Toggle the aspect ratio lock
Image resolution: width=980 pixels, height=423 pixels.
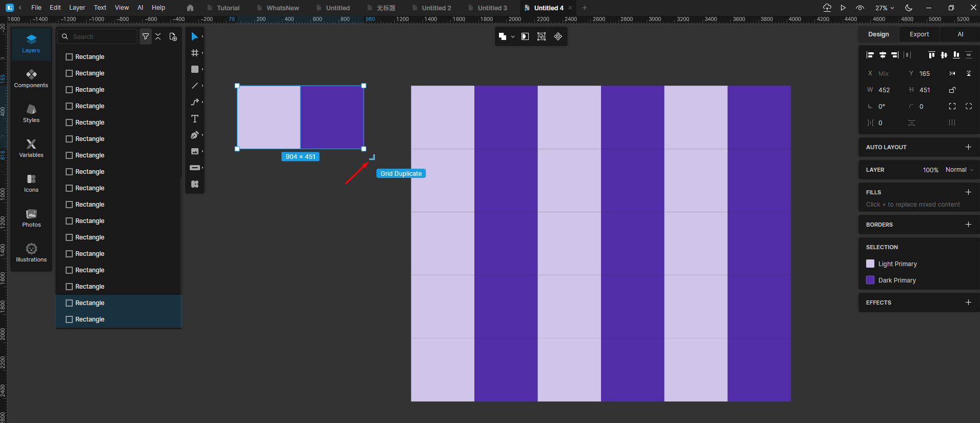[x=952, y=90]
